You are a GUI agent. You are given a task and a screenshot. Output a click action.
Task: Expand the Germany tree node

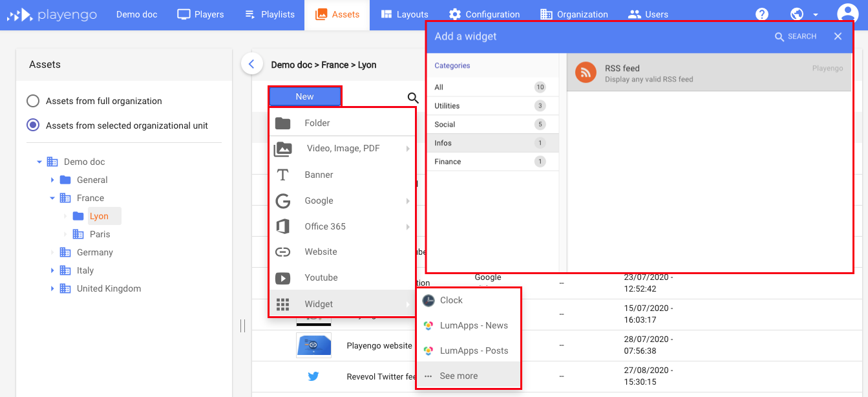coord(52,252)
